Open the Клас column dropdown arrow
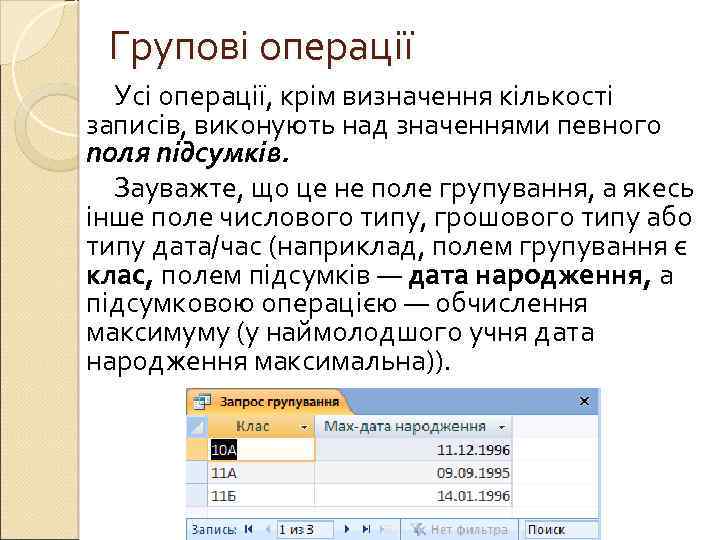Screen dimensions: 720x540 304,427
